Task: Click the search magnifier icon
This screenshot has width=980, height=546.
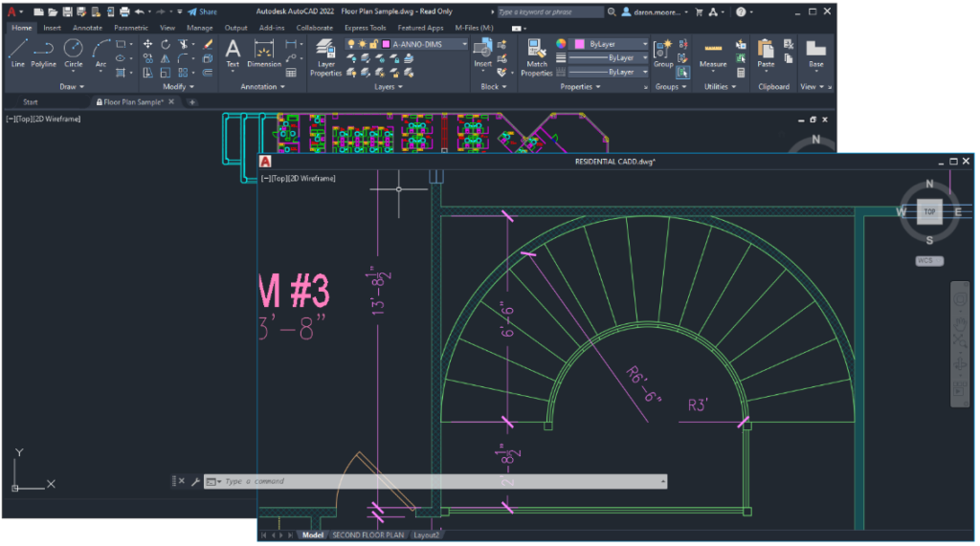Action: (x=612, y=11)
